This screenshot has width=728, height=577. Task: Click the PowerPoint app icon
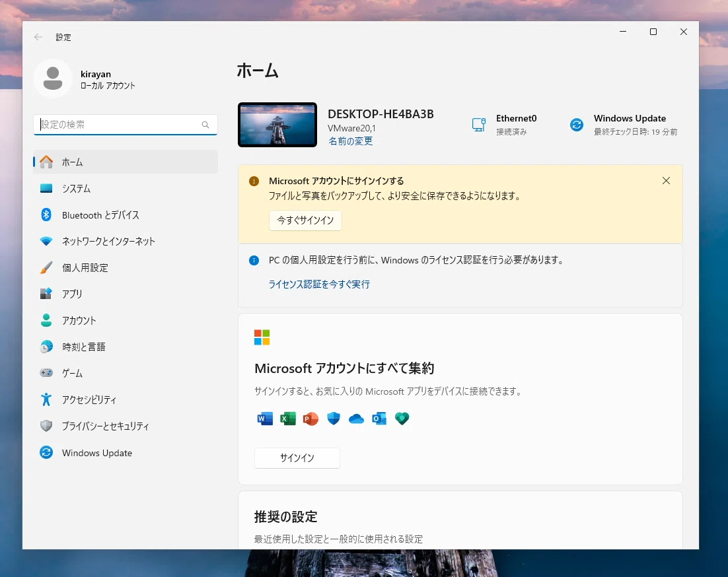[x=310, y=419]
